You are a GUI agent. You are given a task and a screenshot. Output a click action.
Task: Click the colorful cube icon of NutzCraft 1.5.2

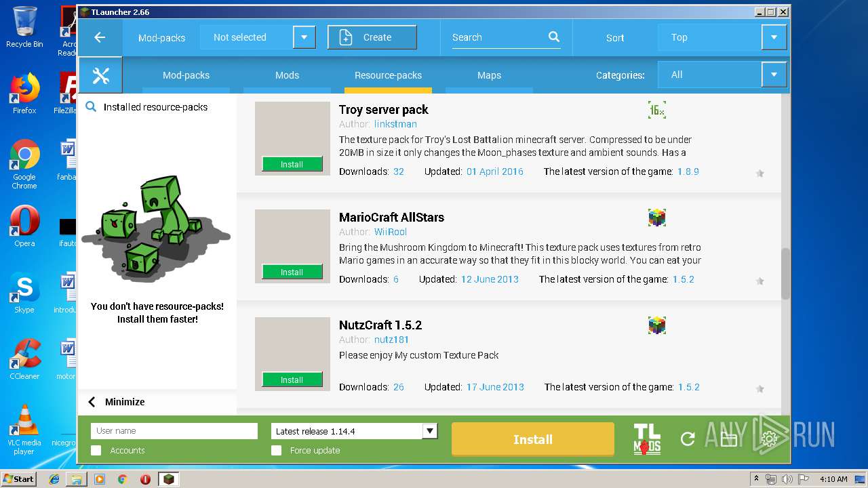[656, 325]
